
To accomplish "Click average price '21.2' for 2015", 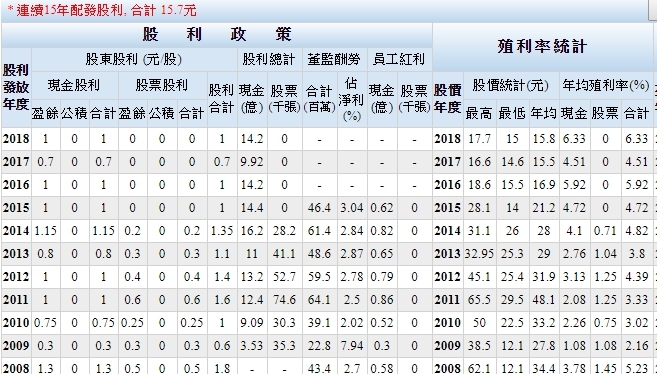I will [544, 208].
